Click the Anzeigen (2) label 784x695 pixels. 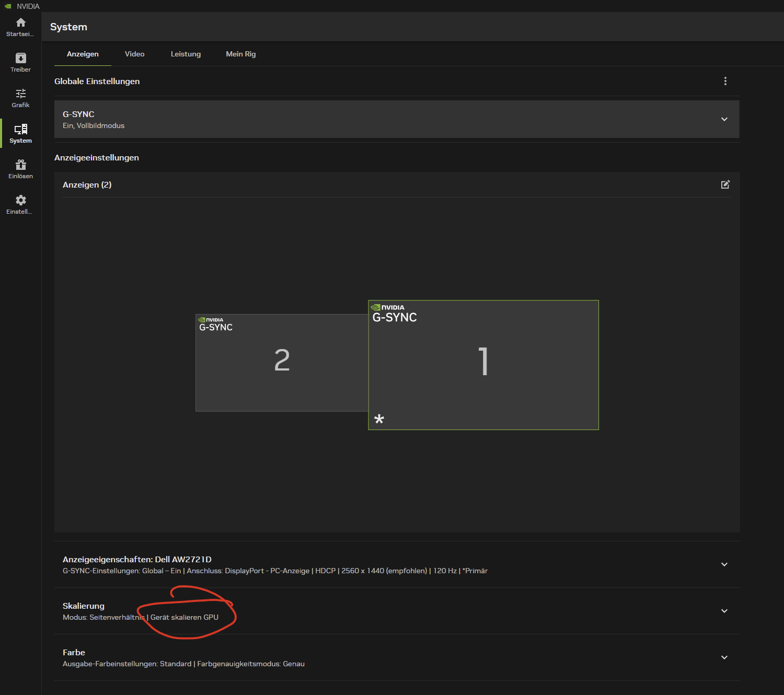pyautogui.click(x=87, y=184)
